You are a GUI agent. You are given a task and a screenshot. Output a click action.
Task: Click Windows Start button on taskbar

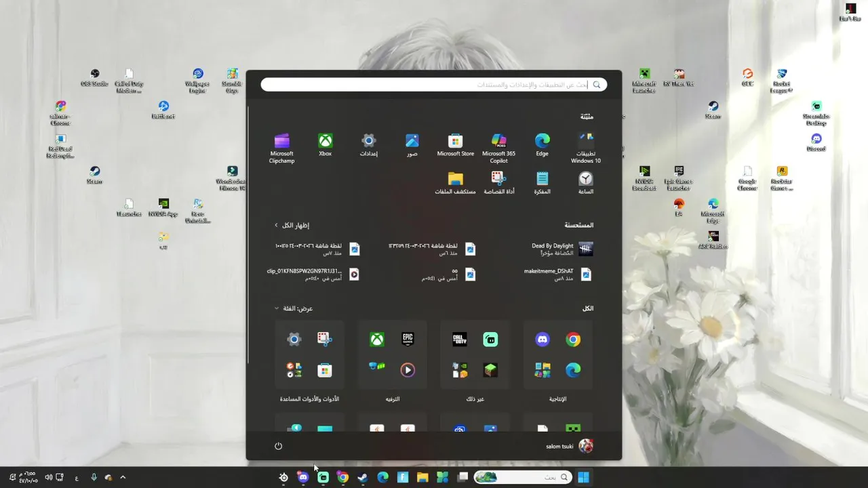coord(583,477)
